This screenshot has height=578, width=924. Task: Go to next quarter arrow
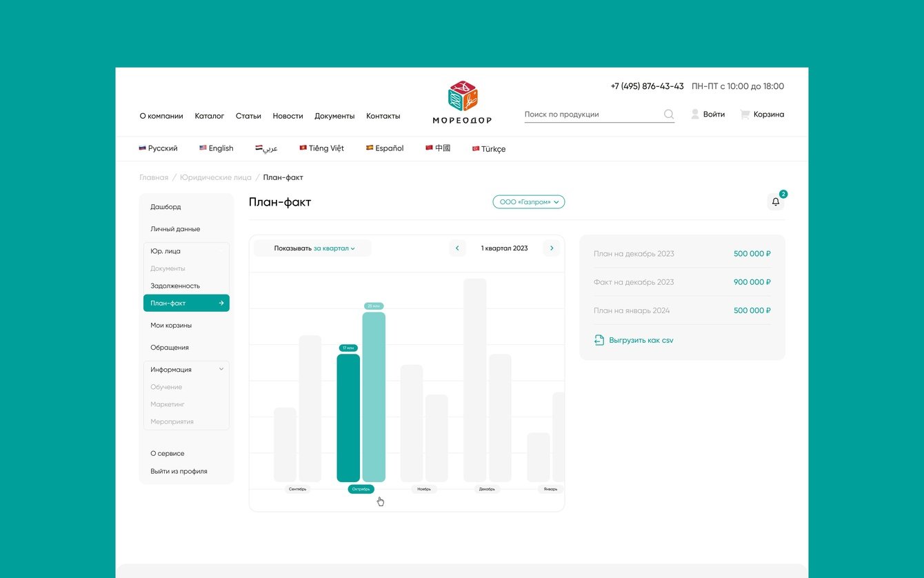pyautogui.click(x=551, y=248)
